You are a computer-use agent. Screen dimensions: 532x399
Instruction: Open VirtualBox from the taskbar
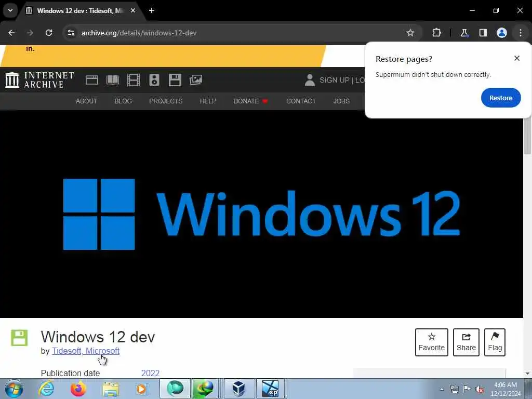click(x=239, y=389)
